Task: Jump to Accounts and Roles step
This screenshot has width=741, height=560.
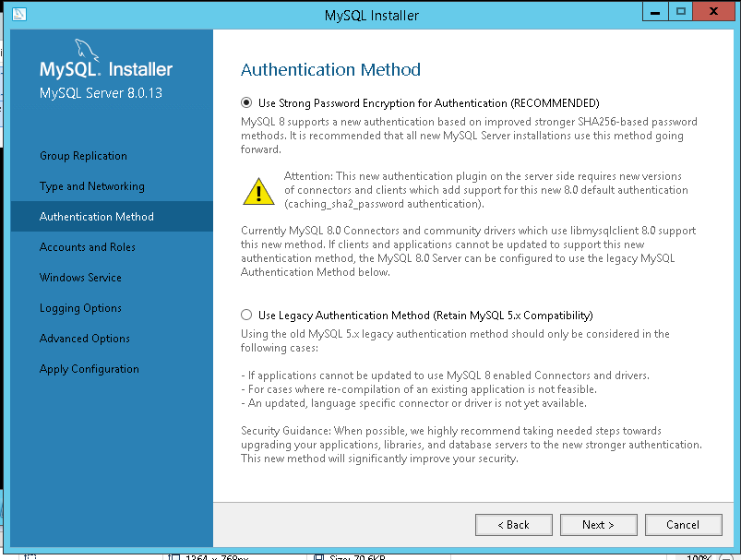Action: click(87, 247)
